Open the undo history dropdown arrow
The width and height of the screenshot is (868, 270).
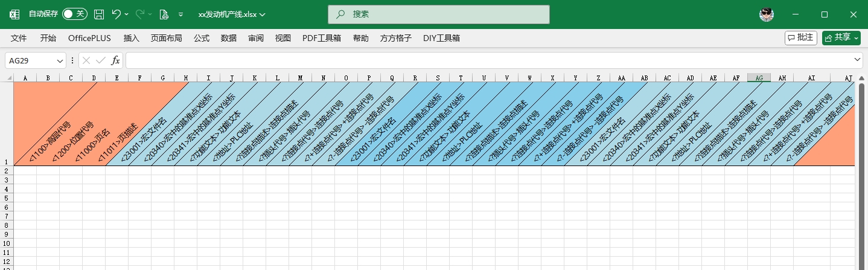[127, 14]
